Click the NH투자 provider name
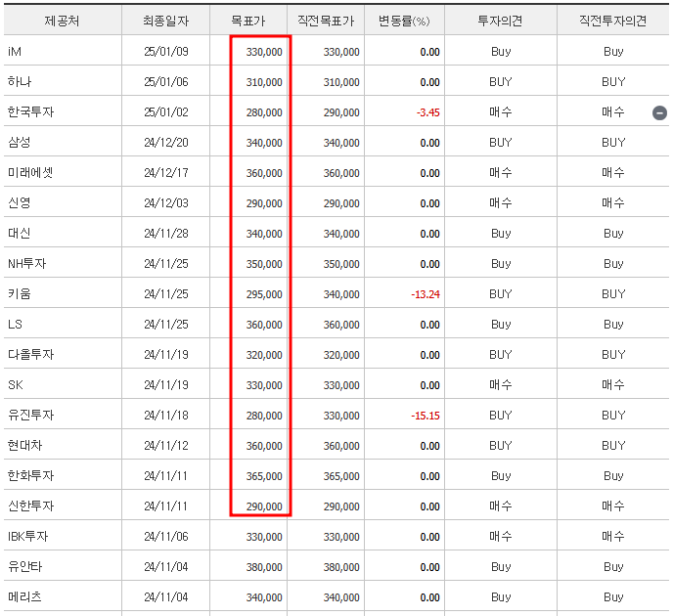 coord(27,263)
